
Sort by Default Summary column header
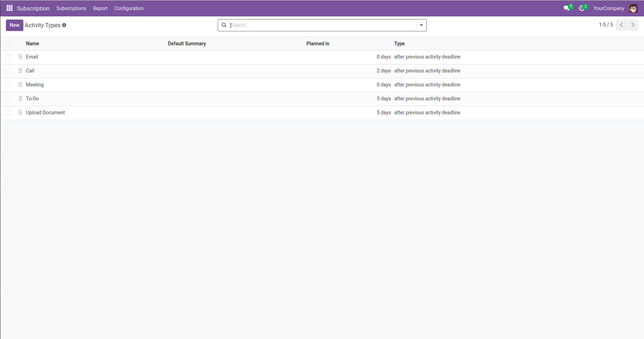point(187,44)
